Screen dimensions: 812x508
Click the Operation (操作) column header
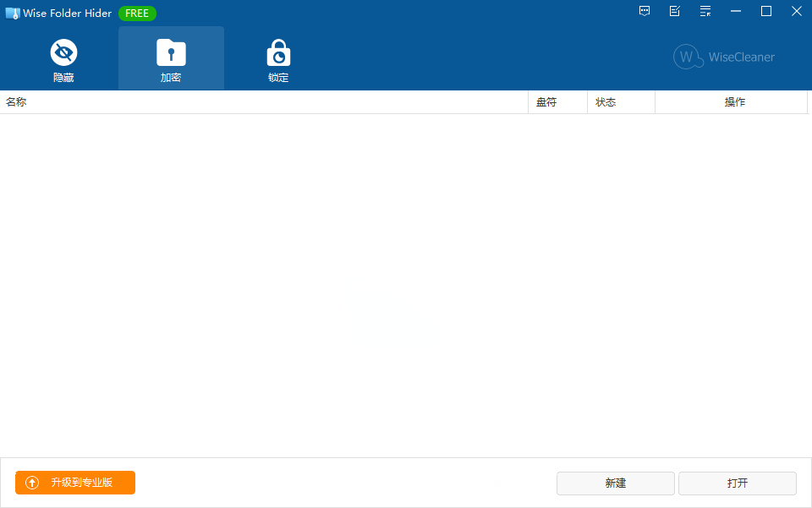(734, 101)
